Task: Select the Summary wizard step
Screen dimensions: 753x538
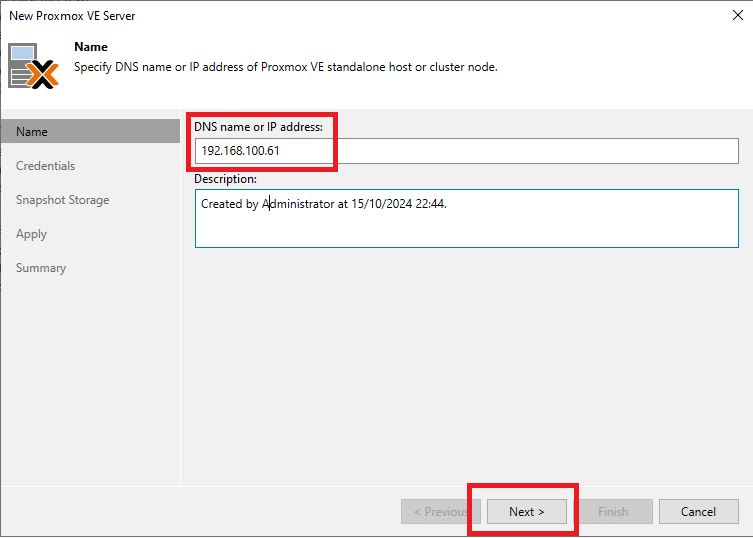Action: coord(41,268)
